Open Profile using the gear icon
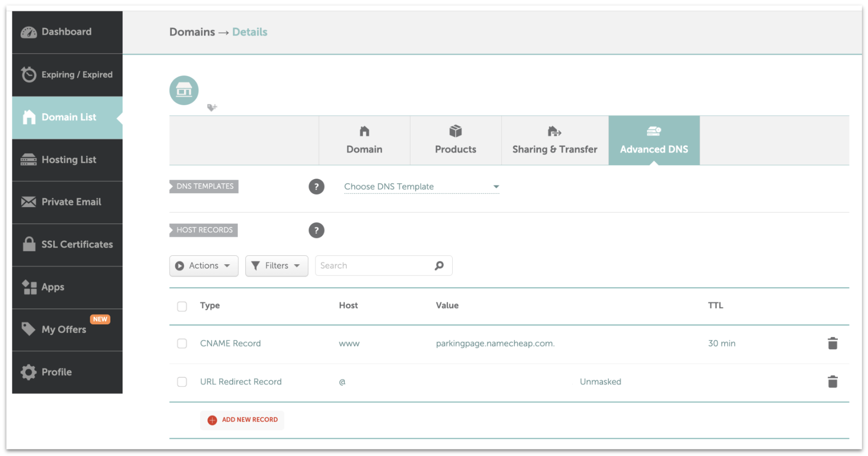 (29, 372)
